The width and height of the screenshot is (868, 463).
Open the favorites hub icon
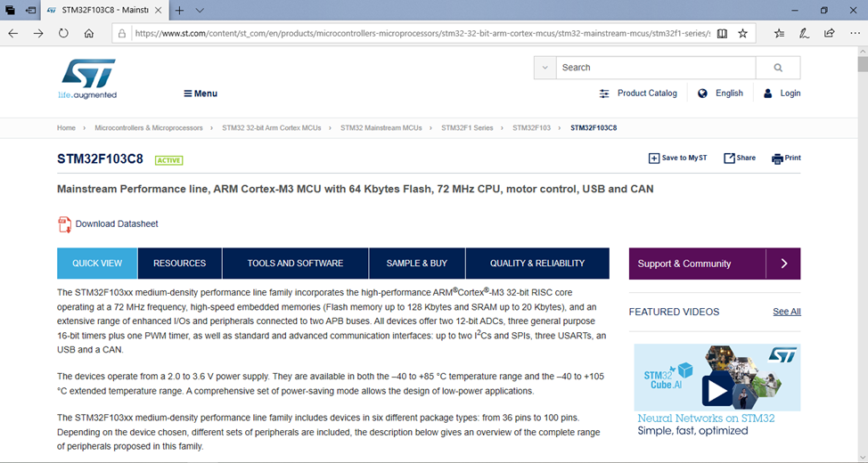[780, 33]
